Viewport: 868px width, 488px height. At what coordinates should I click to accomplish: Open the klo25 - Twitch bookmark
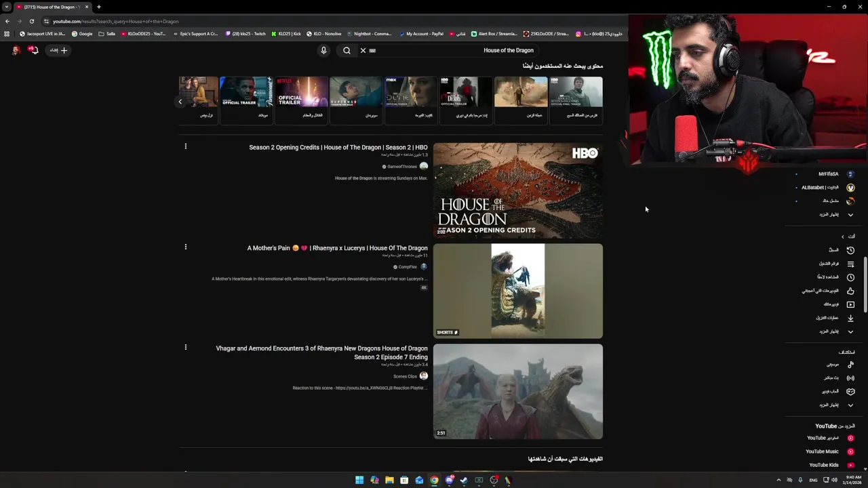246,34
